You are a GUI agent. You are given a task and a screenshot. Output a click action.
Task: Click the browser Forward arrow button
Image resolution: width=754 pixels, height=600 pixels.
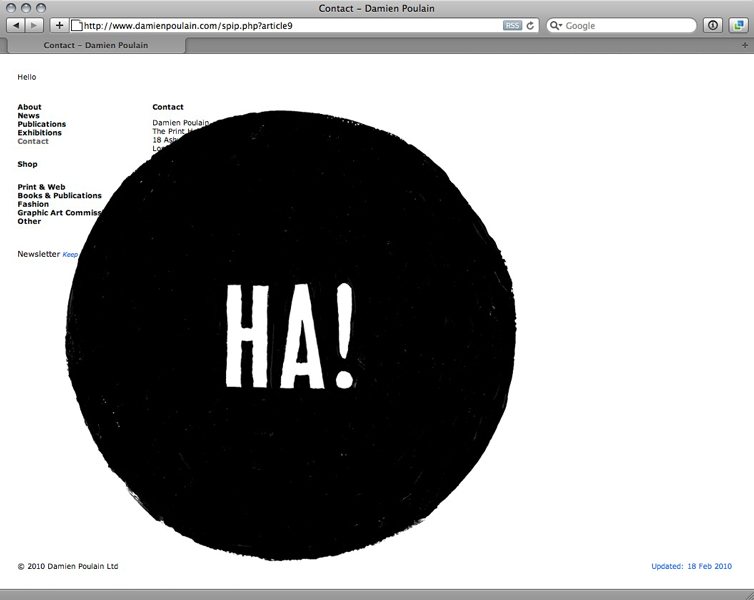pos(34,25)
